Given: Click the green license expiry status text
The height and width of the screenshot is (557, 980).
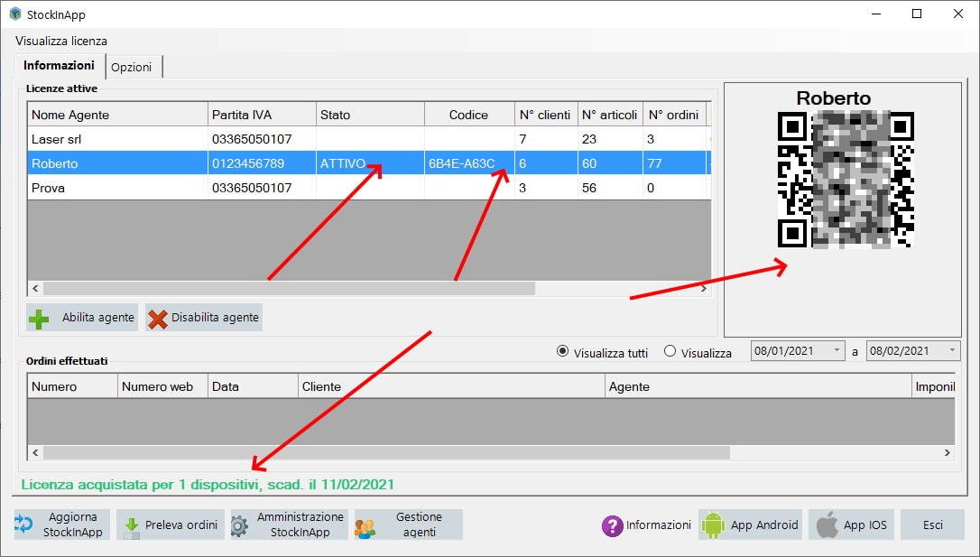Looking at the screenshot, I should (x=208, y=485).
